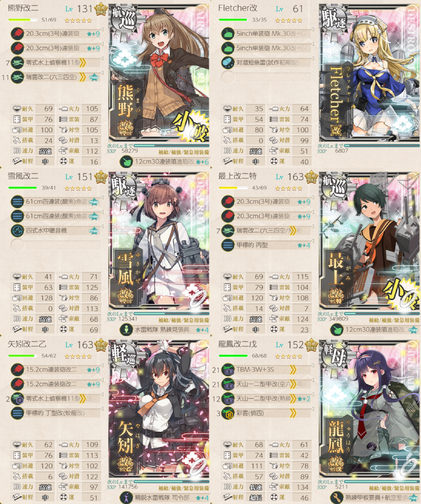This screenshot has height=504, width=421.
Task: Open Mogami's first 20.3cm(3号)連装砲 slot
Action: click(266, 202)
